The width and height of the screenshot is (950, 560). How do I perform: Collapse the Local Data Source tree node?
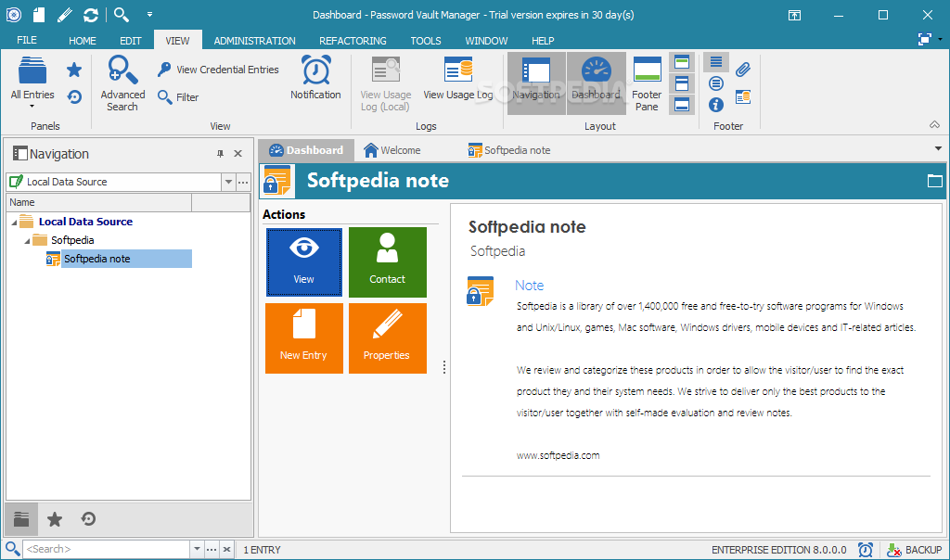coord(14,223)
